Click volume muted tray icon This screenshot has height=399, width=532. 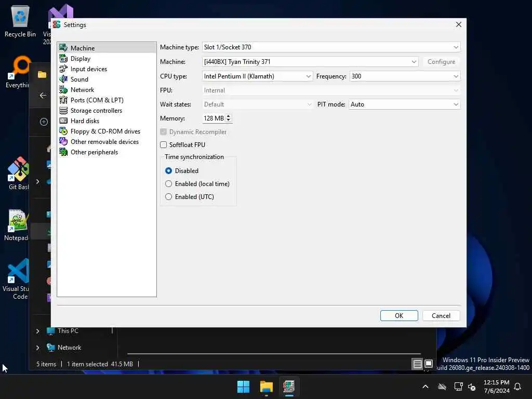472,387
